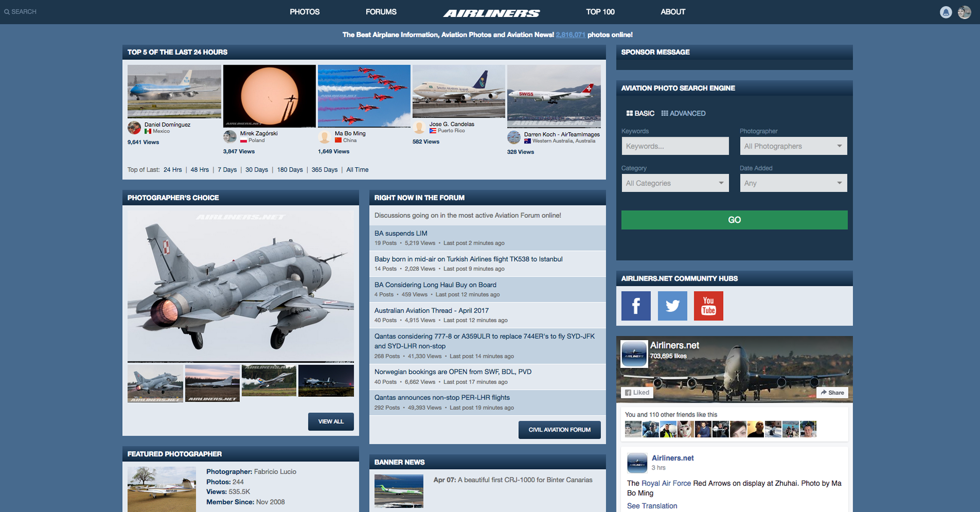Click the green GO button
Screen dimensions: 980x512
[x=734, y=220]
